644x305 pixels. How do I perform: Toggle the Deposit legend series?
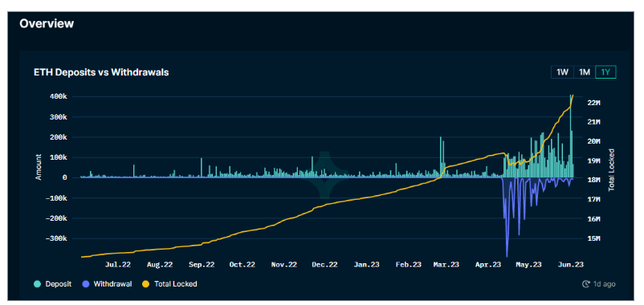pos(52,283)
